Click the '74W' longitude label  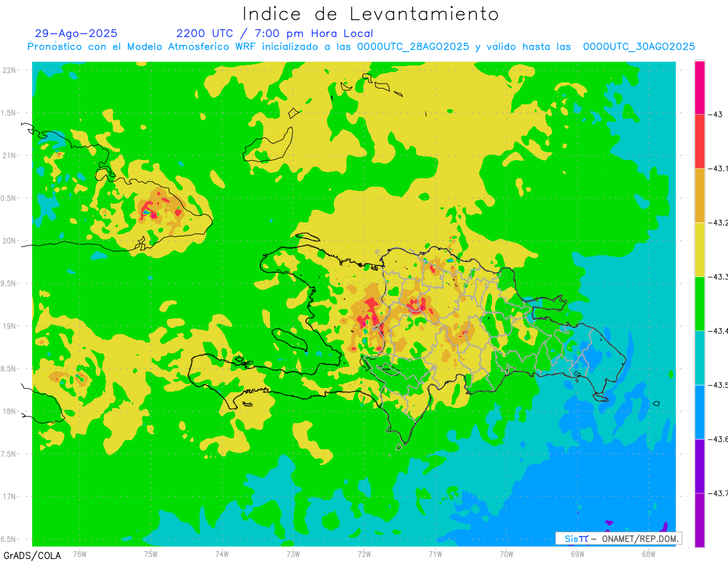click(x=222, y=554)
